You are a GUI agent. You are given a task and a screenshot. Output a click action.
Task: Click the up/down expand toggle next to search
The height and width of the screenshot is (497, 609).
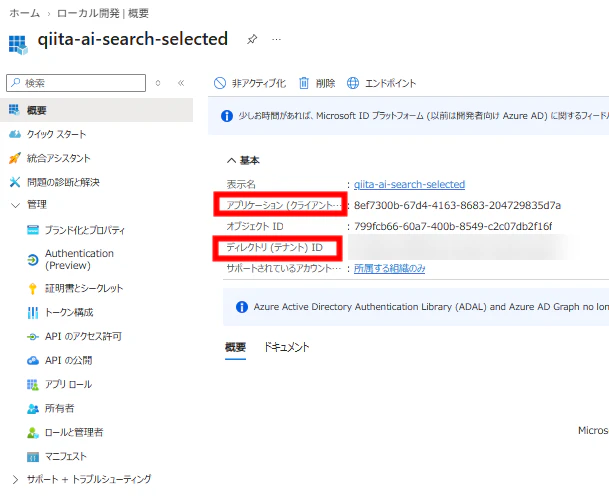[x=158, y=83]
